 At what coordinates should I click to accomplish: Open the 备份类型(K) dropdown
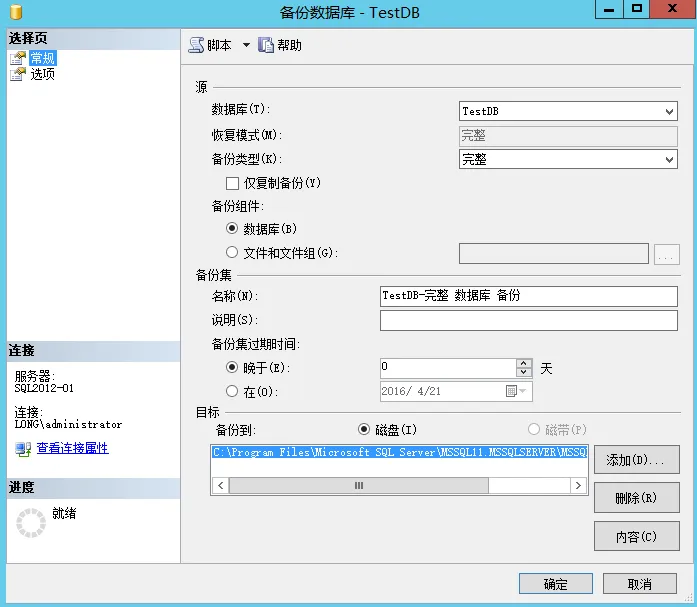click(568, 159)
